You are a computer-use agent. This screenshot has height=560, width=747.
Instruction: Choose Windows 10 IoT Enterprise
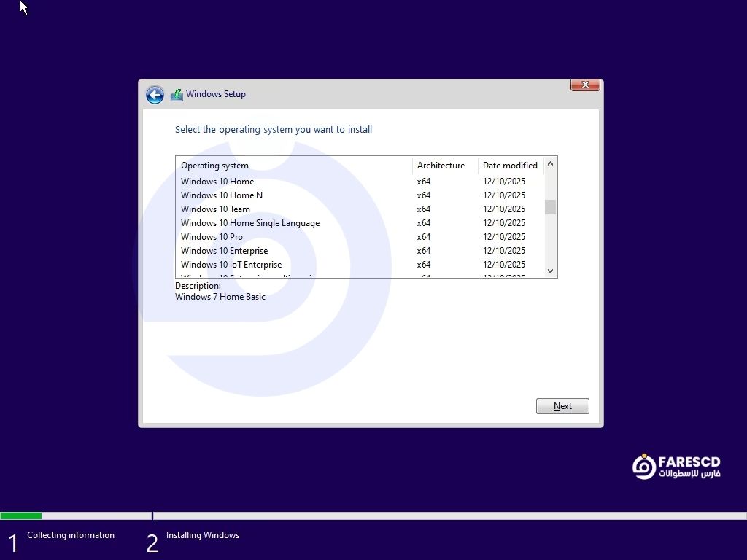pyautogui.click(x=231, y=265)
